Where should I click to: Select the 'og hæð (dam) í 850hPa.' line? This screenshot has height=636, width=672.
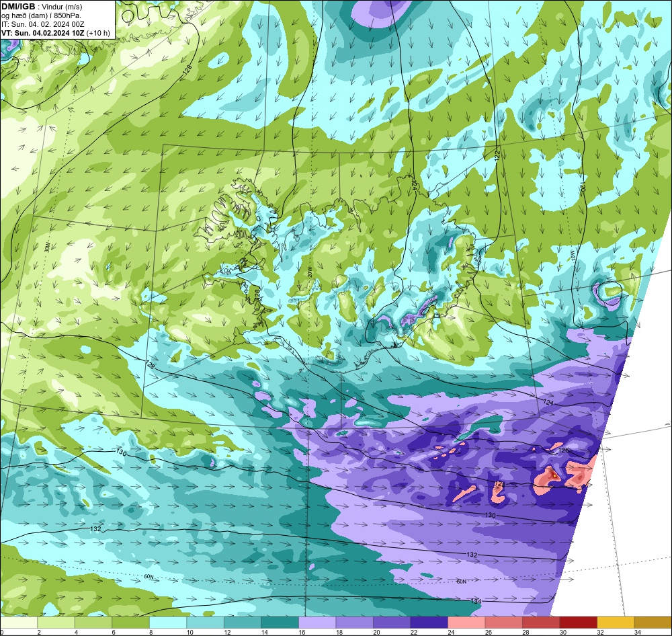tap(41, 15)
